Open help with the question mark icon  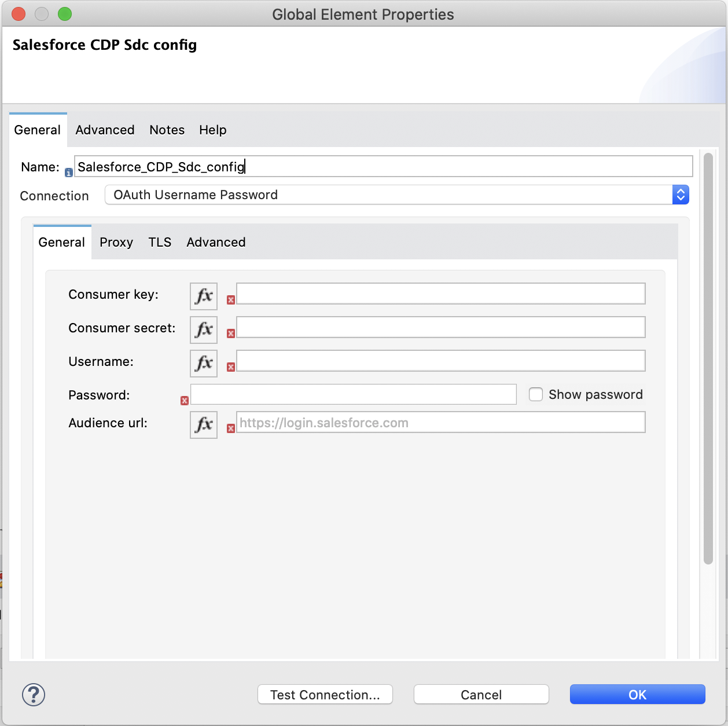pos(34,695)
